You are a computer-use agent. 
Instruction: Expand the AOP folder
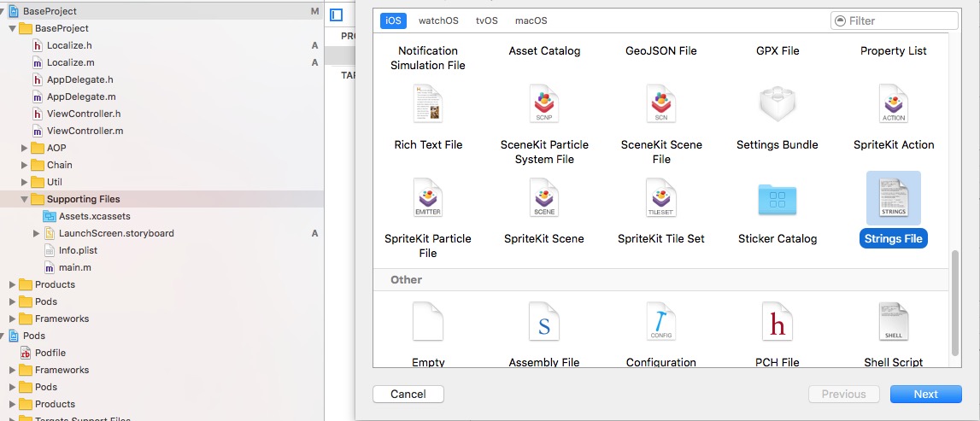25,148
